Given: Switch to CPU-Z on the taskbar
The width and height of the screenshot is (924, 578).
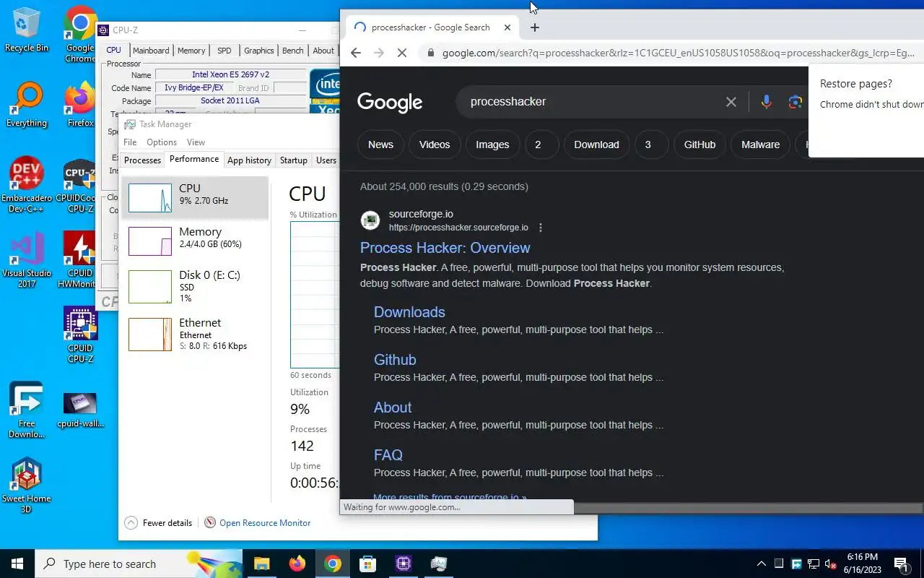Looking at the screenshot, I should (404, 564).
